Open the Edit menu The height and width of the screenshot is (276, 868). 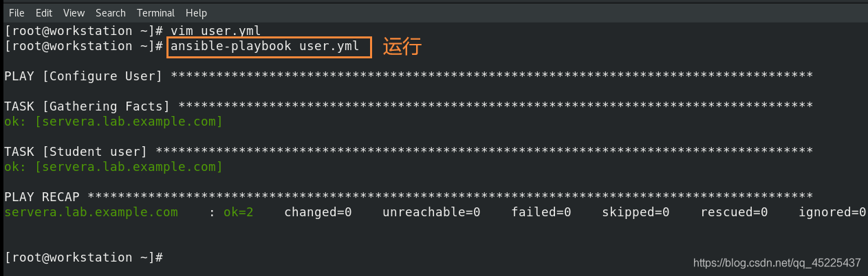(x=44, y=13)
